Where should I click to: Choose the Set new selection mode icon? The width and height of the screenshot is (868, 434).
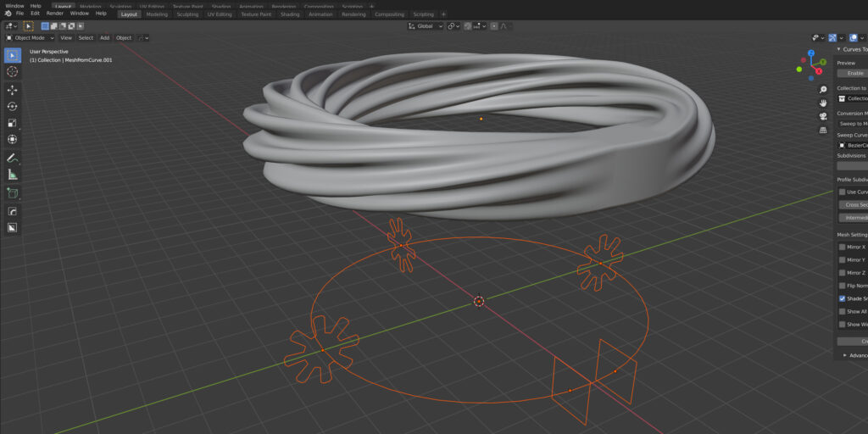[x=46, y=26]
